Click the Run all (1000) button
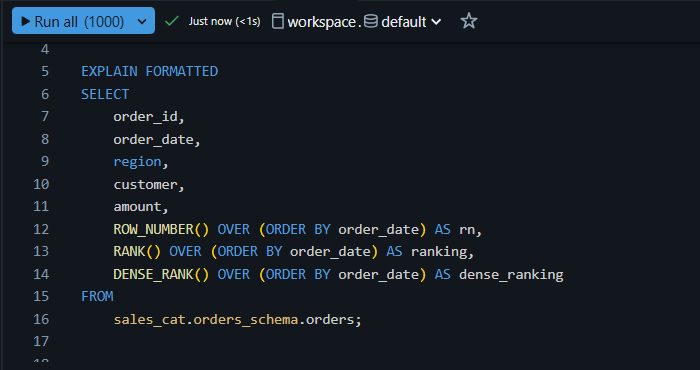The image size is (700, 370). tap(73, 21)
